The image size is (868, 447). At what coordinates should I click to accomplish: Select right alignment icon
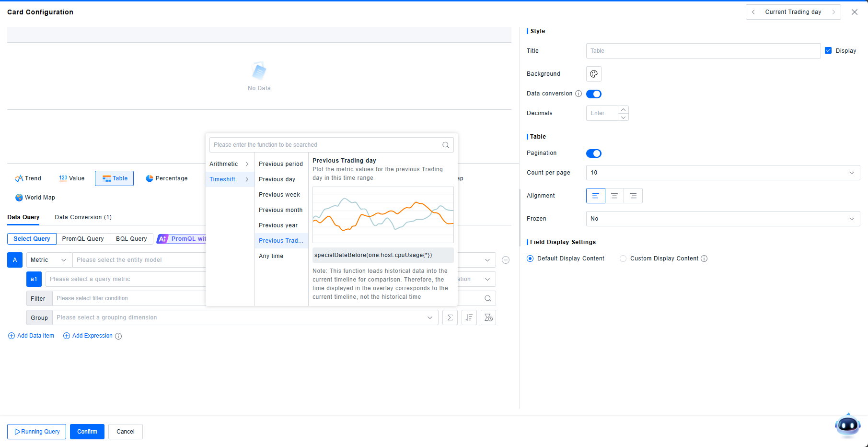[x=633, y=196]
